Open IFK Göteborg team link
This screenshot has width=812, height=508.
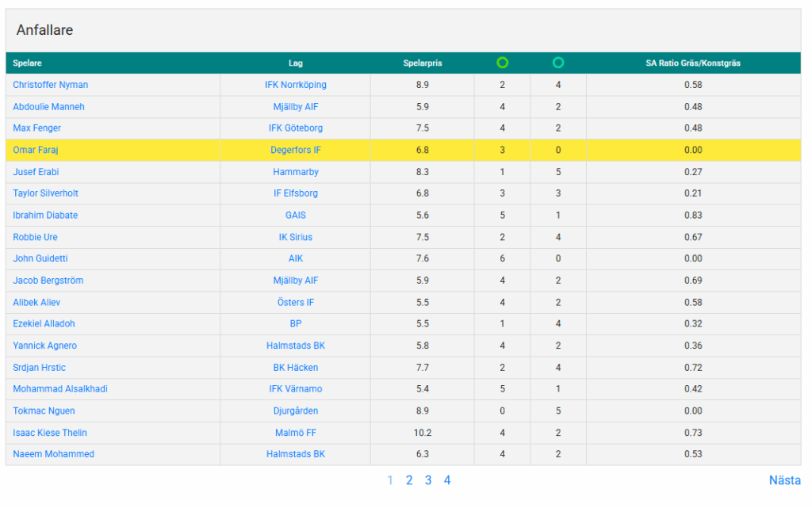click(296, 128)
